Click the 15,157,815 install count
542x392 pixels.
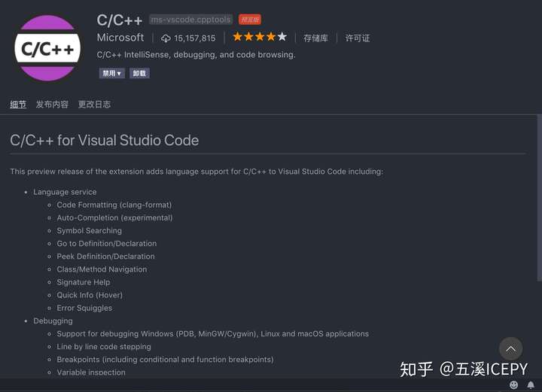(x=195, y=38)
